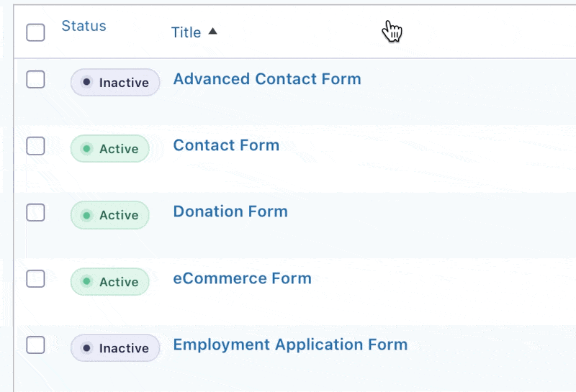Click the green dot in Contact Form's status badge
This screenshot has width=576, height=392.
86,149
